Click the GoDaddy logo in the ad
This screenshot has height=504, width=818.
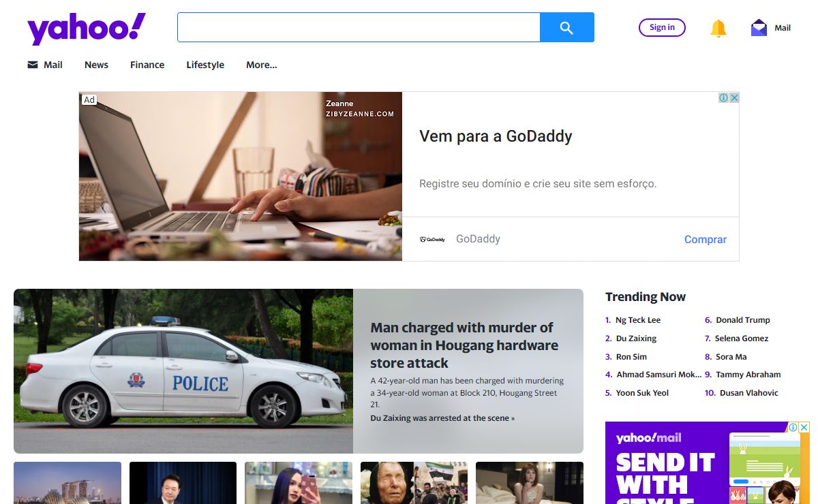coord(432,239)
